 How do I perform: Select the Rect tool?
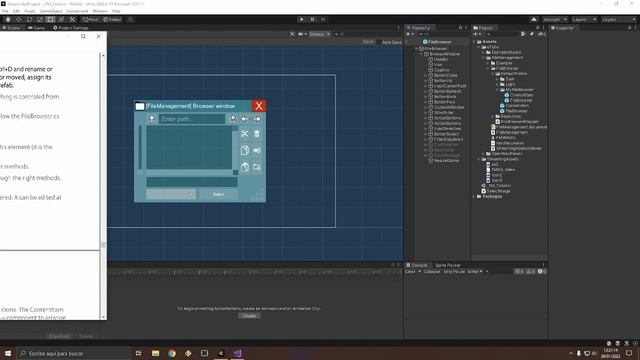[x=50, y=19]
